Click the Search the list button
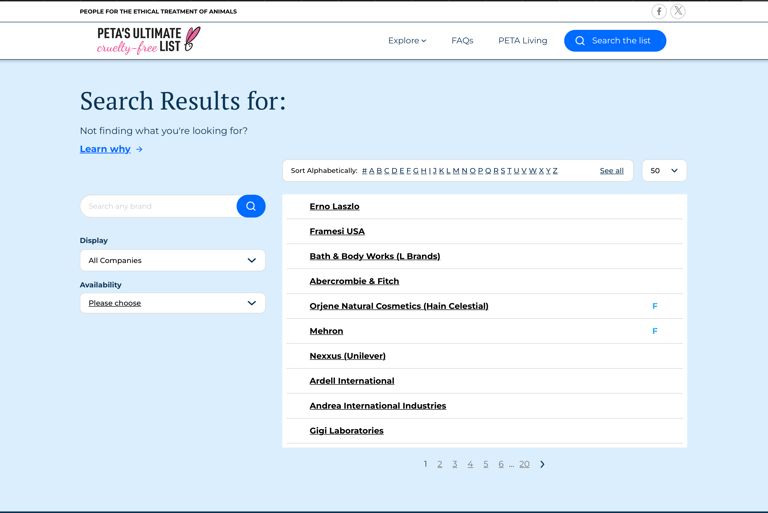The width and height of the screenshot is (768, 513). tap(615, 41)
